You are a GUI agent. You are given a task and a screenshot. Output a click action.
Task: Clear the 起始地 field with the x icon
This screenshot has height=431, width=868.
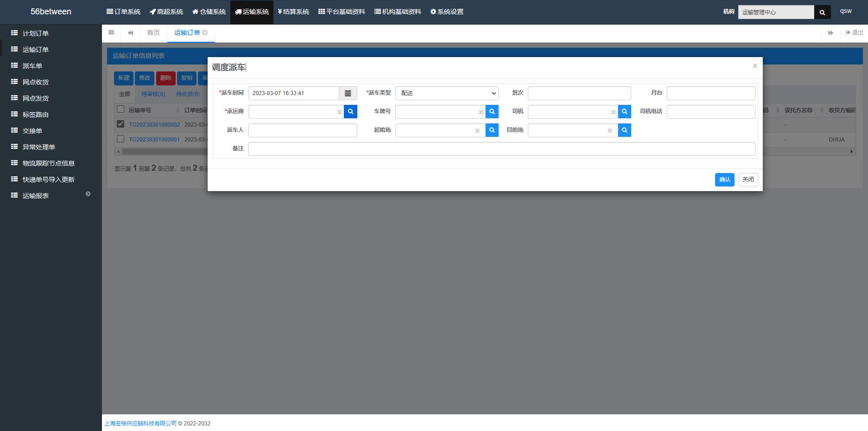[x=477, y=131]
